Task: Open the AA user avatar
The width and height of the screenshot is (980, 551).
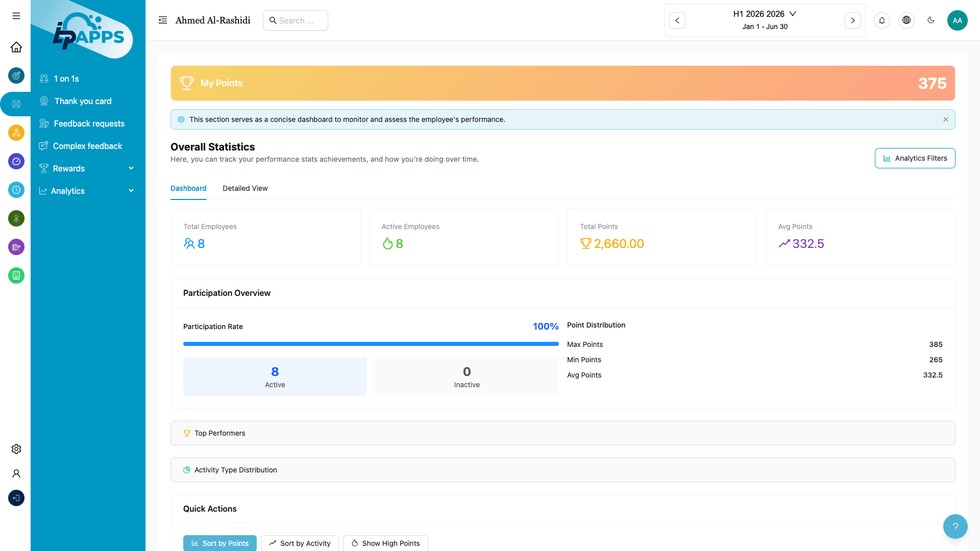Action: coord(958,20)
